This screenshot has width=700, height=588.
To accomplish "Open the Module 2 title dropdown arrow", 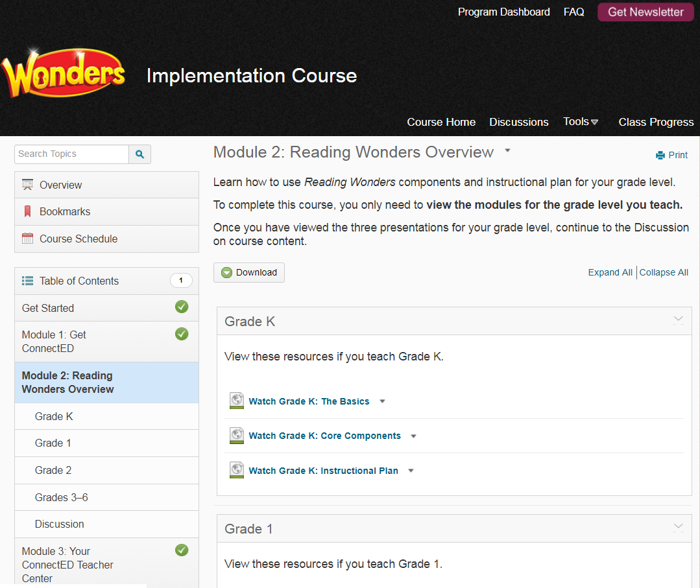I will [507, 151].
